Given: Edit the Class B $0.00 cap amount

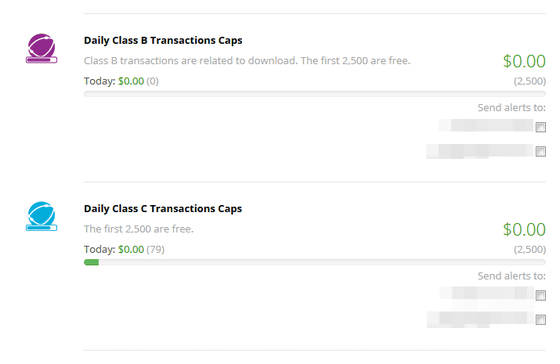Looking at the screenshot, I should tap(524, 61).
